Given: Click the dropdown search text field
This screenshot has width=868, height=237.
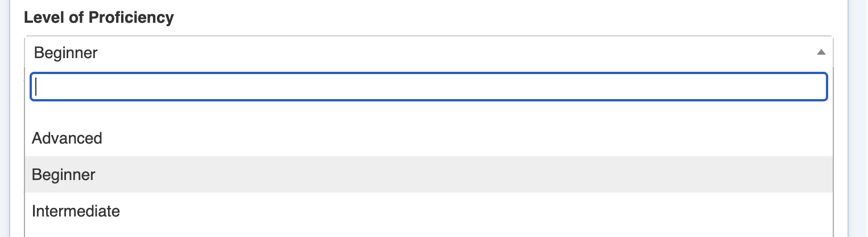Looking at the screenshot, I should point(428,87).
